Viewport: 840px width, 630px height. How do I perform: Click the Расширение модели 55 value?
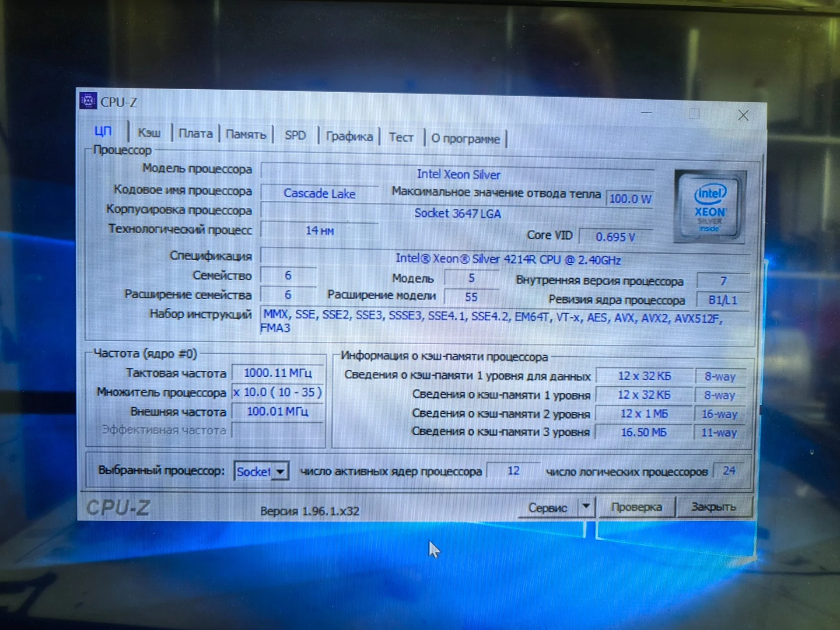tap(471, 297)
